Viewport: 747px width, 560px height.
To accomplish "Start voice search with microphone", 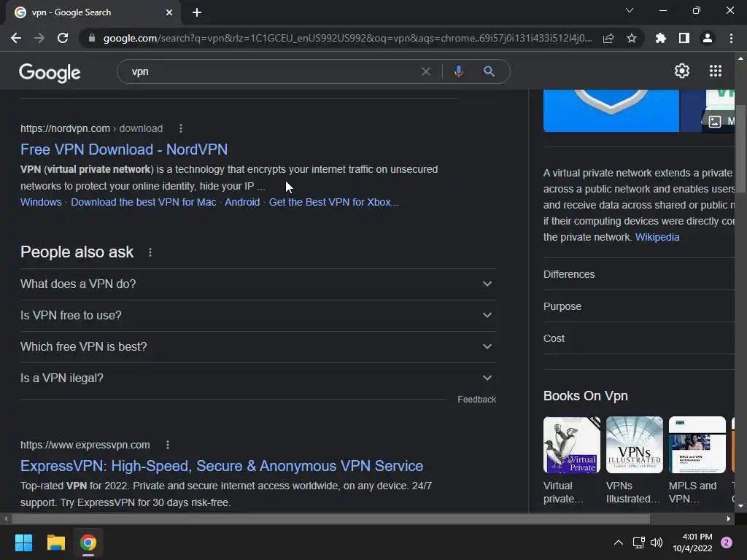I will click(x=458, y=71).
